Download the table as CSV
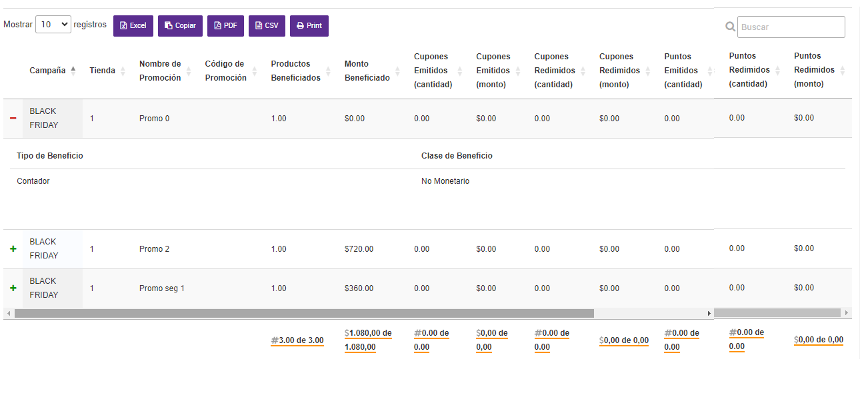This screenshot has height=409, width=868. (267, 26)
